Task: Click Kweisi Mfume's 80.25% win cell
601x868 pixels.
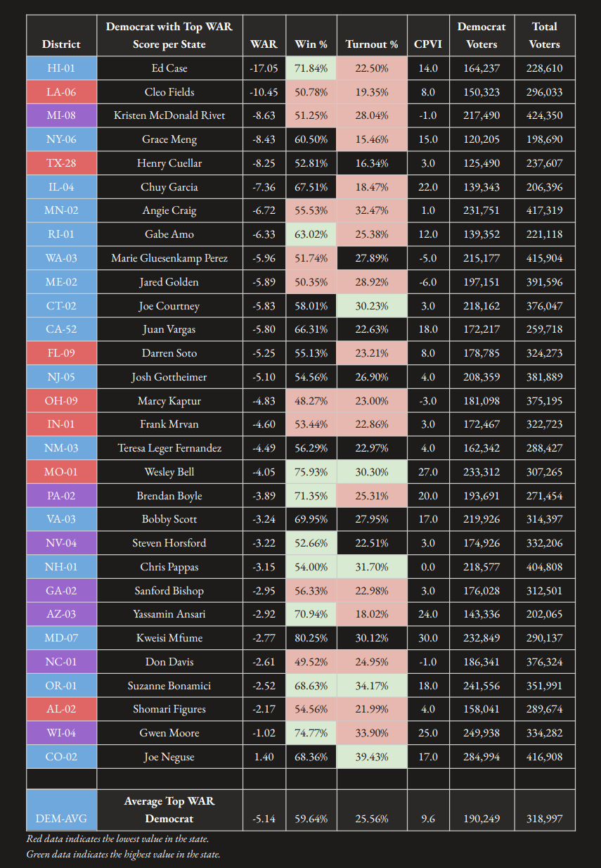Action: pos(311,638)
